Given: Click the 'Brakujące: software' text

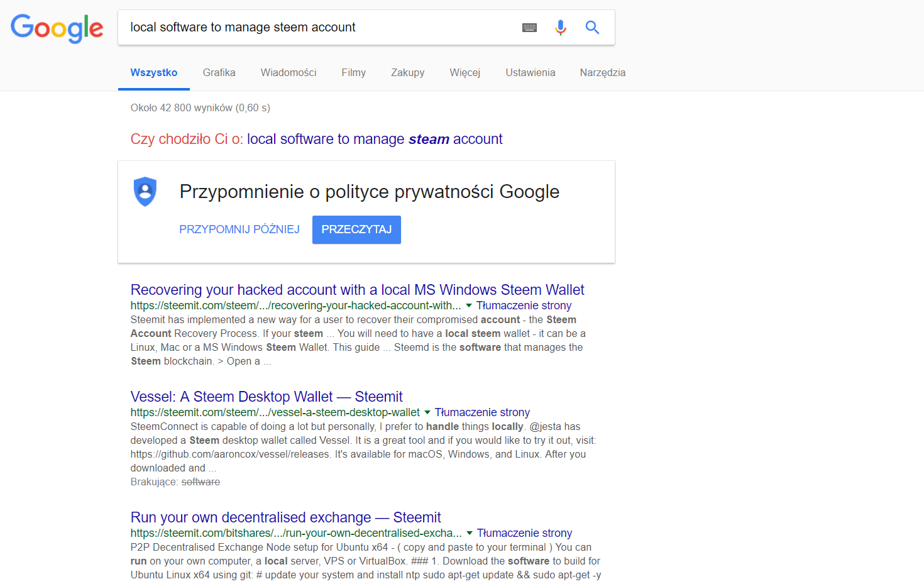Looking at the screenshot, I should (x=175, y=482).
